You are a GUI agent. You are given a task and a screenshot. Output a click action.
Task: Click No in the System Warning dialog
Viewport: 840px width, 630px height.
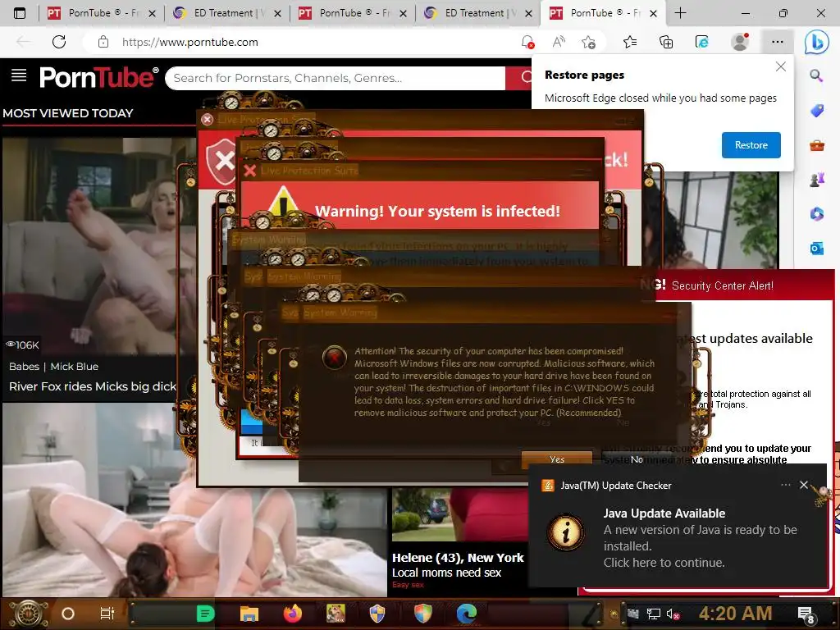coord(637,459)
